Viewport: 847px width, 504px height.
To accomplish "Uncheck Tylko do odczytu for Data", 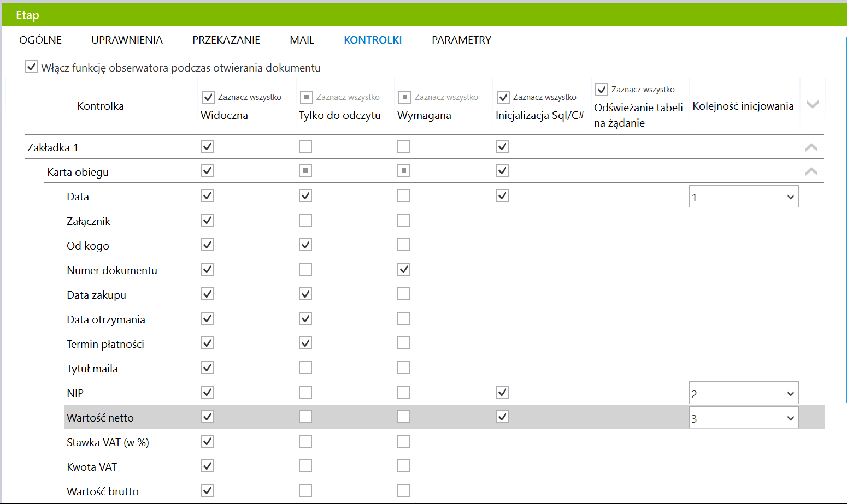I will [x=305, y=195].
